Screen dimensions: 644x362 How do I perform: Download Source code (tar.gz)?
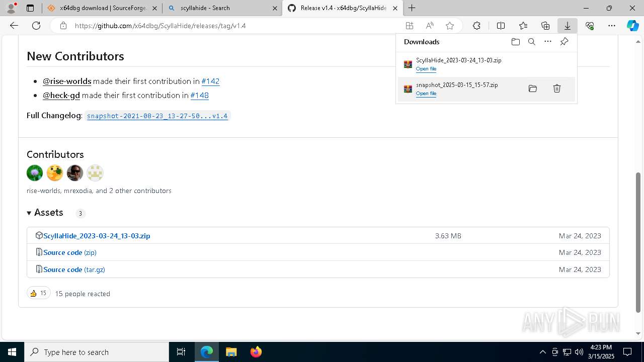click(x=74, y=269)
